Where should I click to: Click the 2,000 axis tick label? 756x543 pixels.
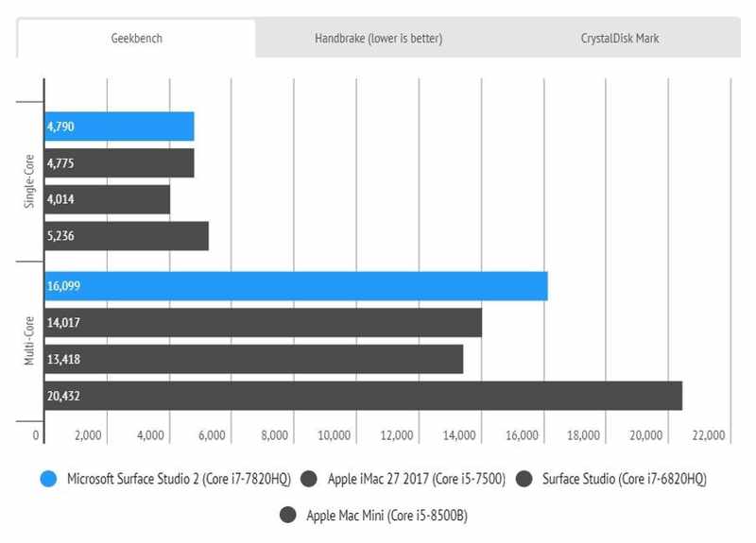pos(88,435)
